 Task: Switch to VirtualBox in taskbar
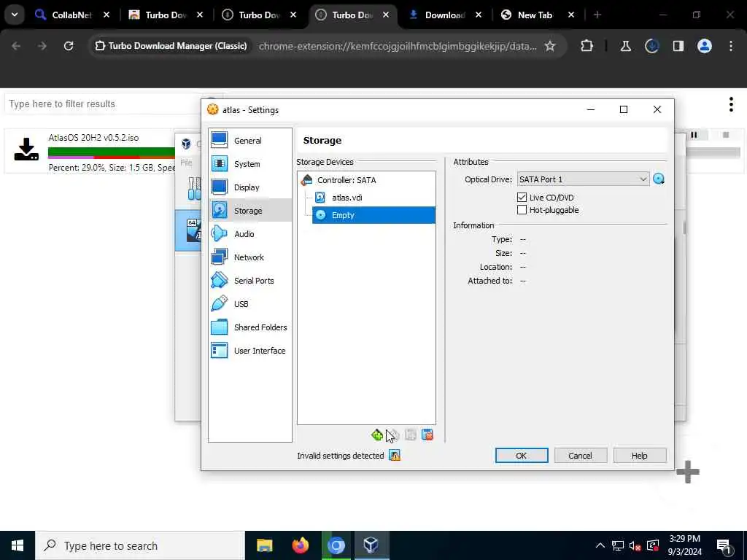pos(371,545)
